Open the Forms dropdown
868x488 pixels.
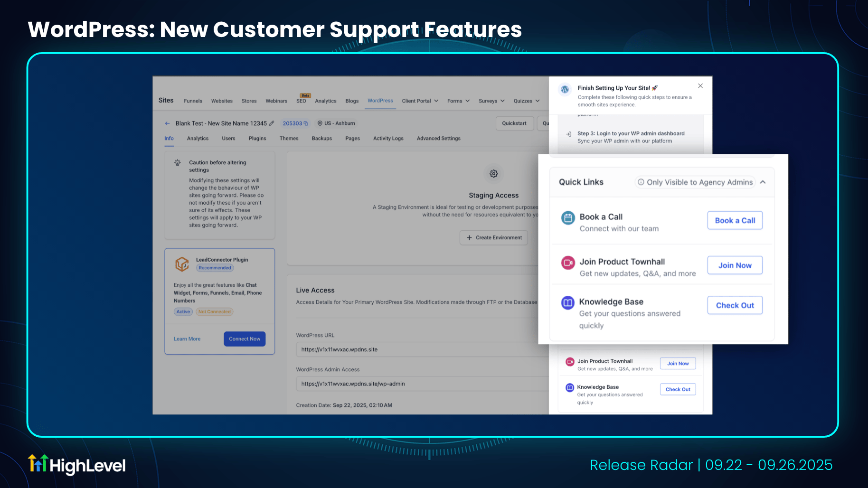(459, 101)
